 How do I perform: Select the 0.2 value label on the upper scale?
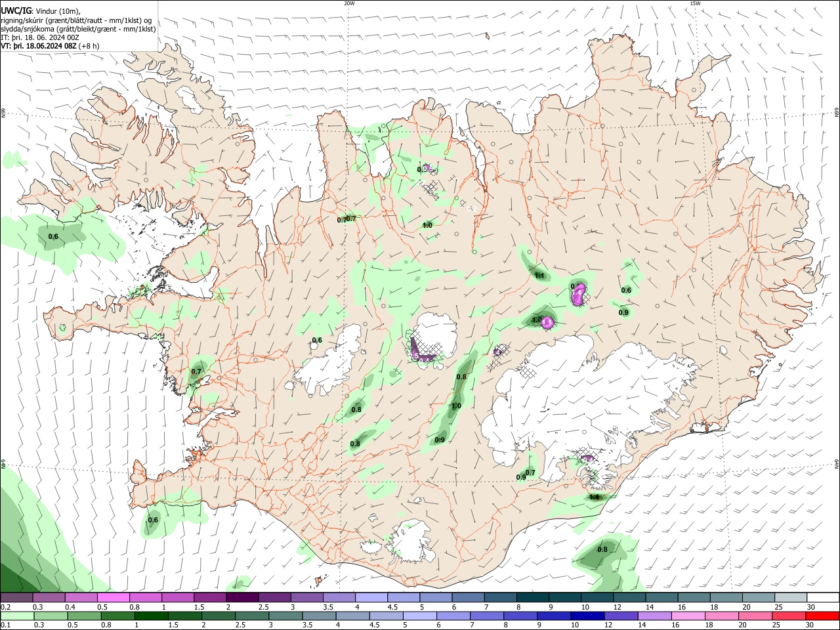coord(5,607)
